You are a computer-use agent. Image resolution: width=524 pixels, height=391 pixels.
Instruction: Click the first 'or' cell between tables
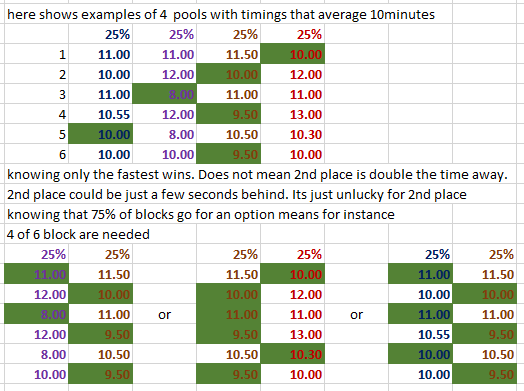pyautogui.click(x=164, y=314)
